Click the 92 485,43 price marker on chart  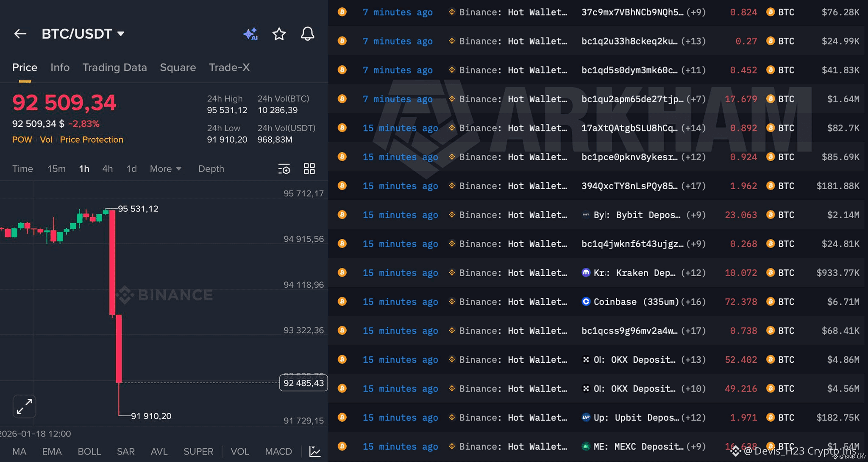303,383
